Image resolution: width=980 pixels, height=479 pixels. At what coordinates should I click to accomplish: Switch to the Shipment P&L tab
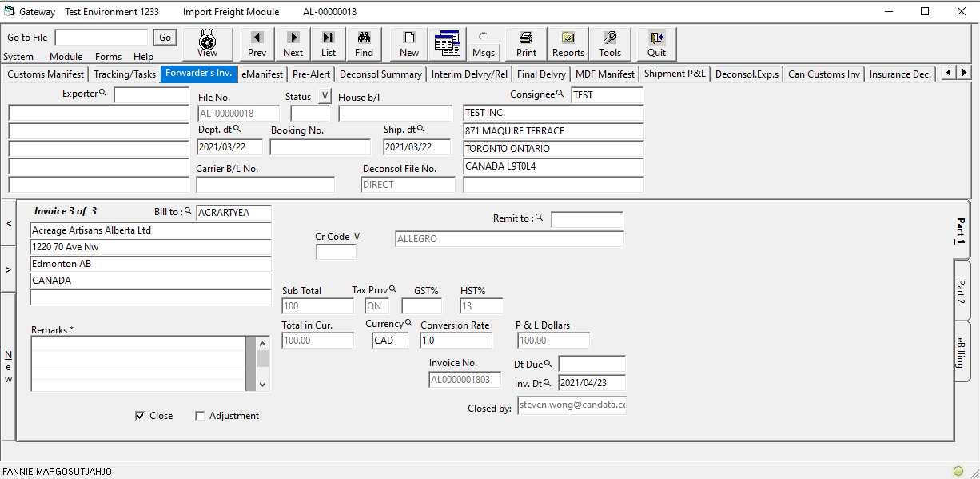click(675, 74)
